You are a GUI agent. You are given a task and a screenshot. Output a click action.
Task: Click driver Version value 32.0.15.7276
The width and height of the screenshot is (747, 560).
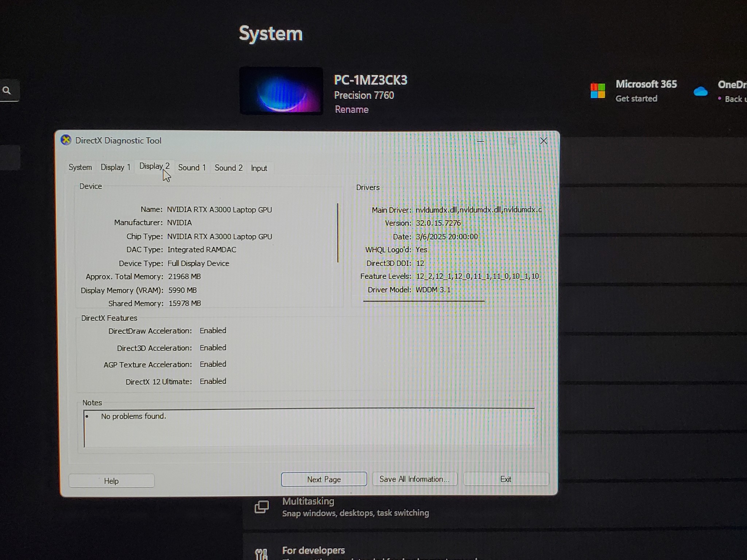tap(438, 223)
